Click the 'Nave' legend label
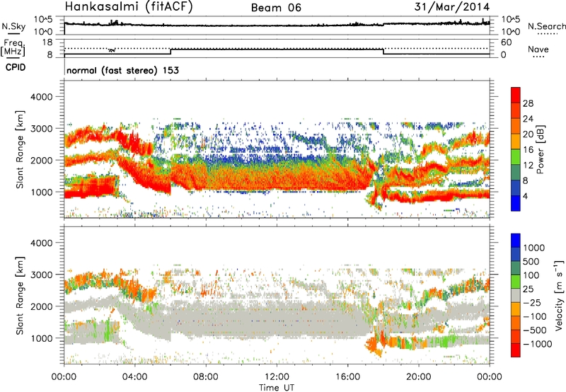Screen dimensions: 566x392 538,49
